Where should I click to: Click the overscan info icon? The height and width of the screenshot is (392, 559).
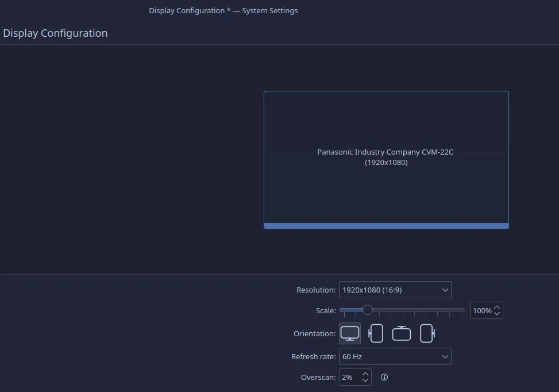[384, 377]
